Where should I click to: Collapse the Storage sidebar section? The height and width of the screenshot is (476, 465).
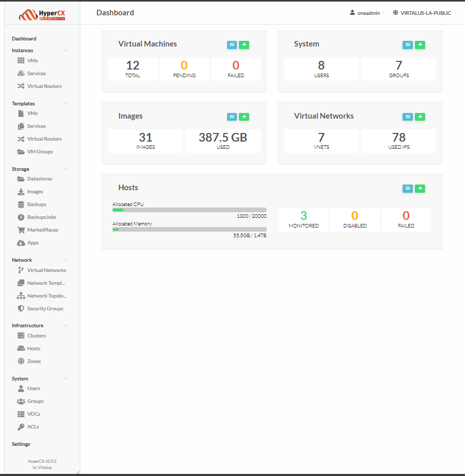pyautogui.click(x=65, y=169)
